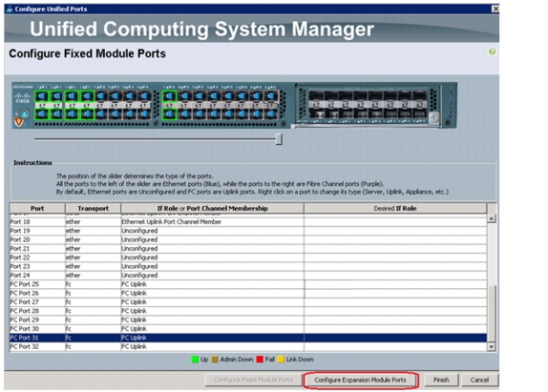Click the Finish button
548x392 pixels.
coord(441,380)
